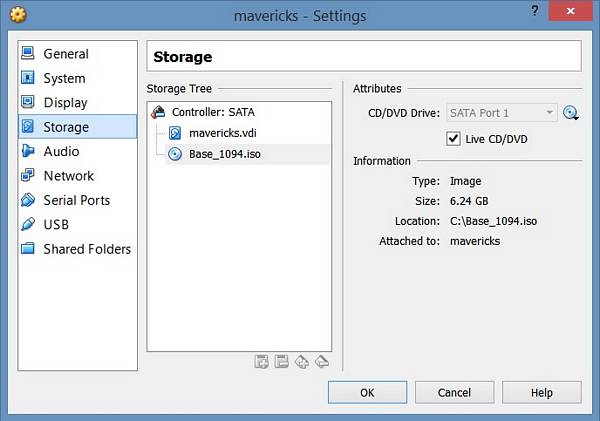Select the Network settings category

(x=68, y=176)
